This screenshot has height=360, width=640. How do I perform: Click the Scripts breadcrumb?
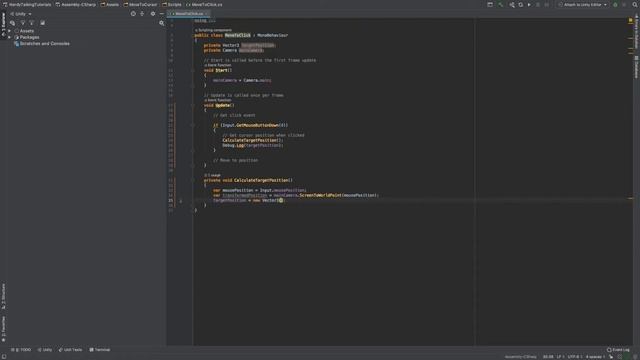click(172, 4)
